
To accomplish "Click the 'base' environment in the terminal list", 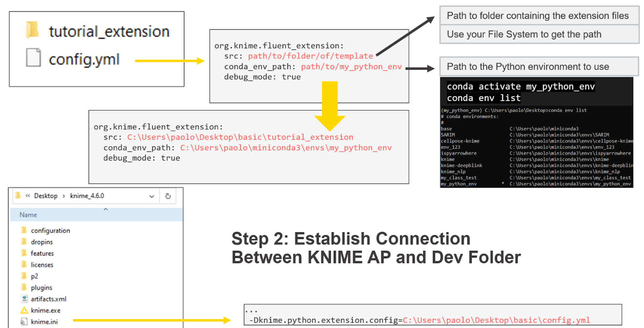I will pyautogui.click(x=447, y=128).
